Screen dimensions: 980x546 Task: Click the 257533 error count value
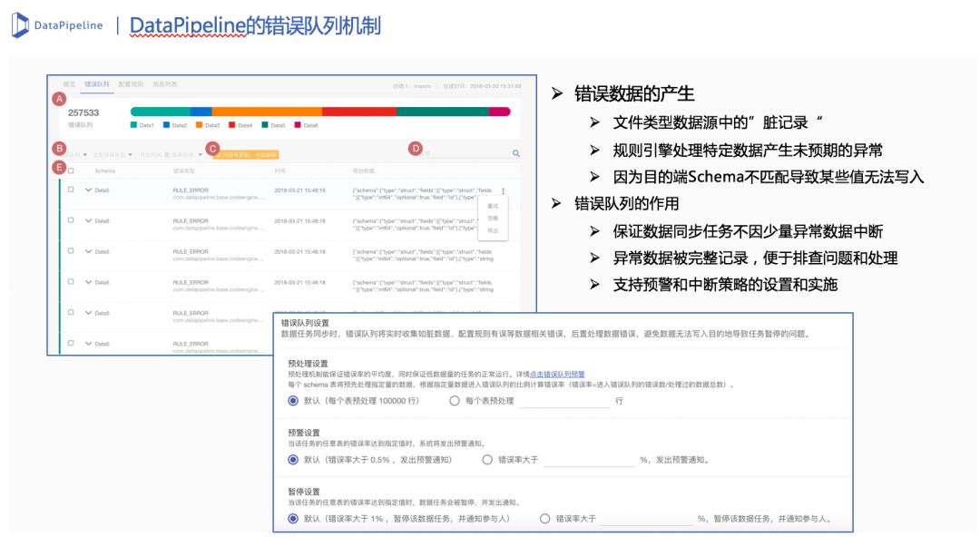(x=83, y=112)
